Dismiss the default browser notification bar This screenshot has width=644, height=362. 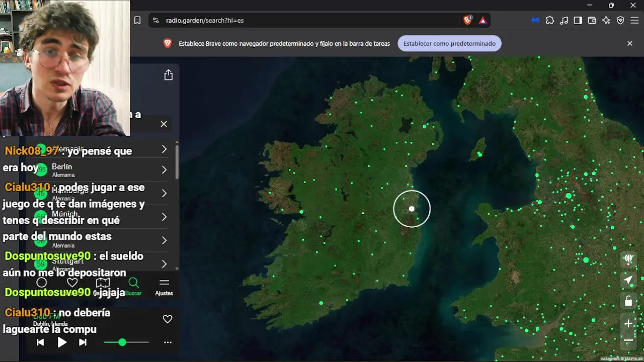point(629,43)
